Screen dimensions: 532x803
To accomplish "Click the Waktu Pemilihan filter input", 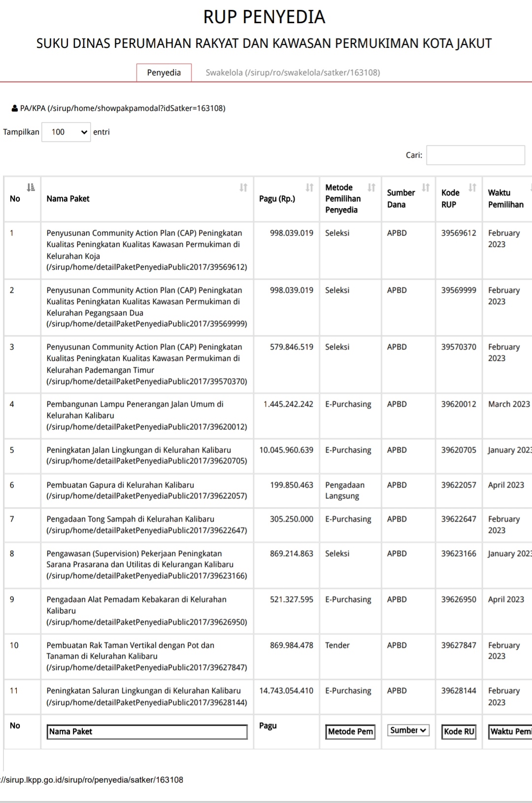I will [x=510, y=732].
